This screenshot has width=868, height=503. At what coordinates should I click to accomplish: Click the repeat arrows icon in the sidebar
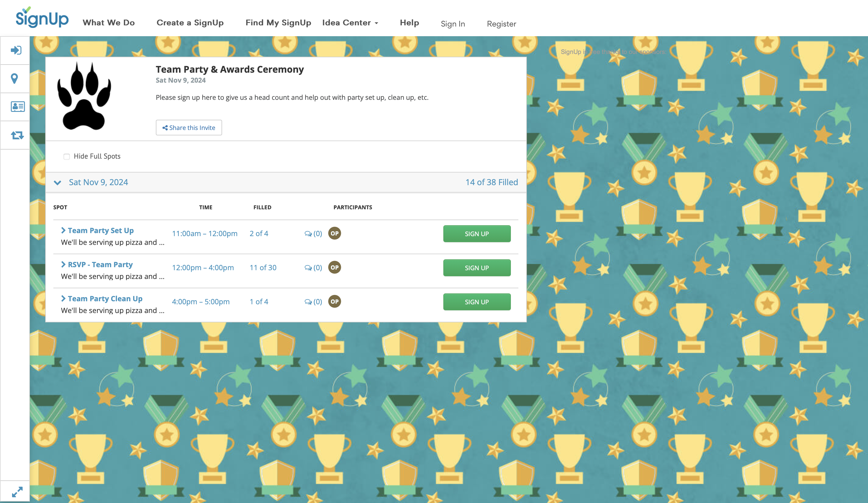15,135
